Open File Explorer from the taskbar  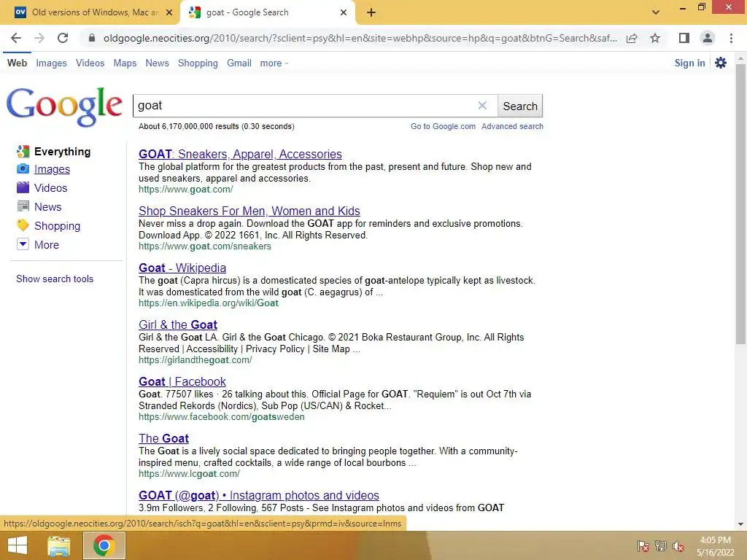59,545
